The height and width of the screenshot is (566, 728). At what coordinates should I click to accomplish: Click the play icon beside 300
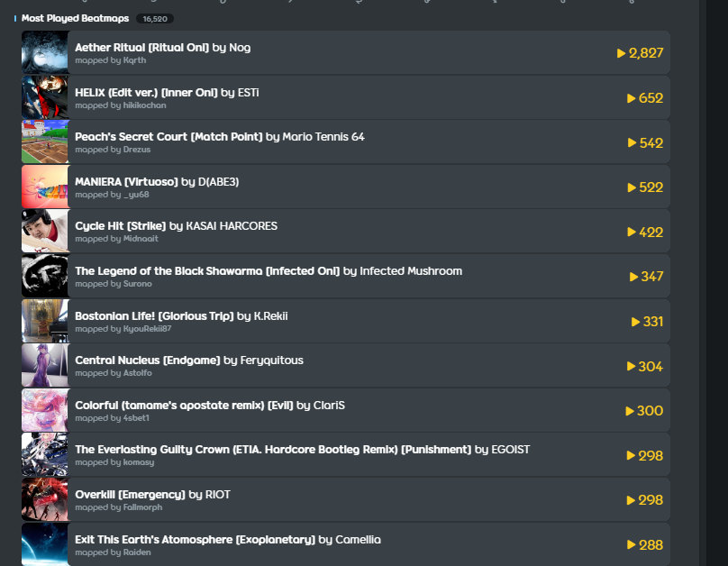point(630,411)
